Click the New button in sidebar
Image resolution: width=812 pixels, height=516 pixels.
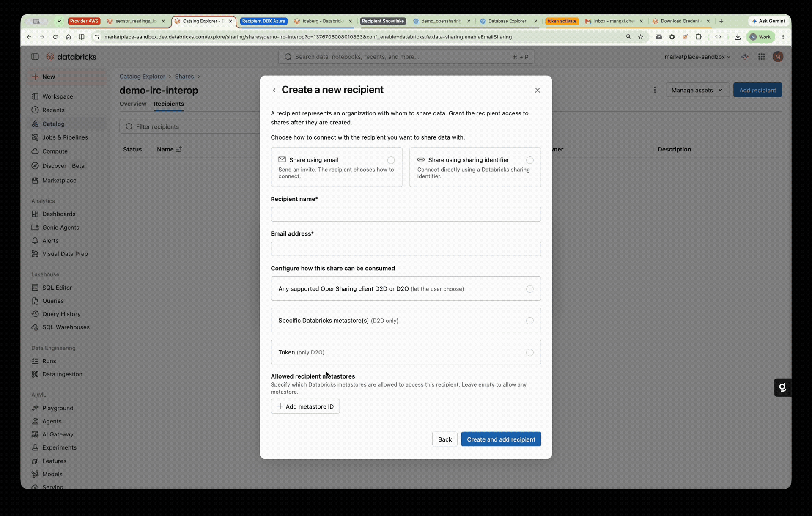[x=66, y=77]
